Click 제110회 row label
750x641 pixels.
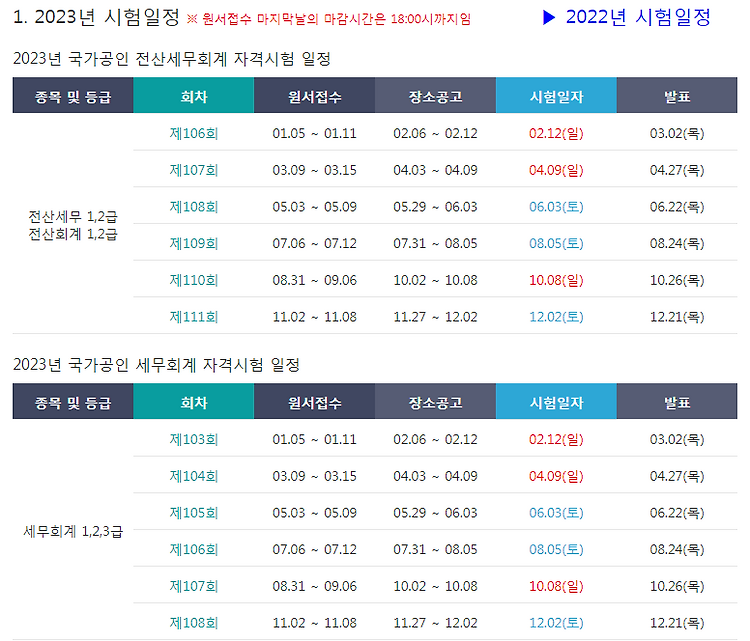[194, 280]
